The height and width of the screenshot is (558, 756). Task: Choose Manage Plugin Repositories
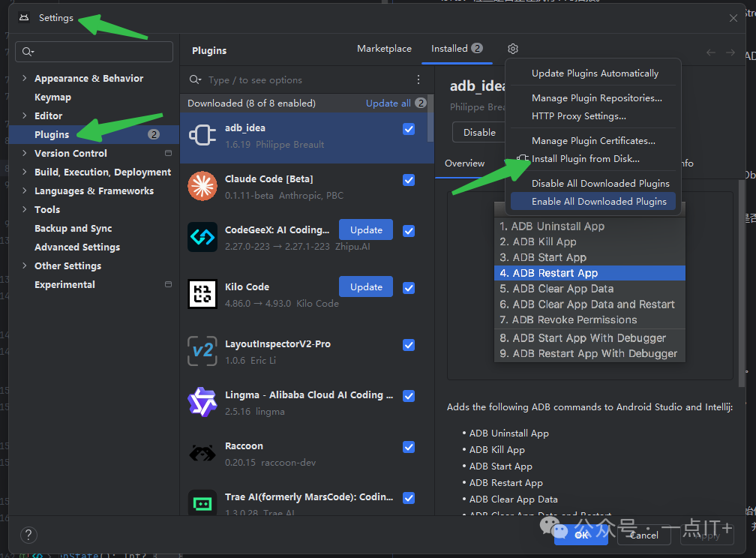[596, 98]
